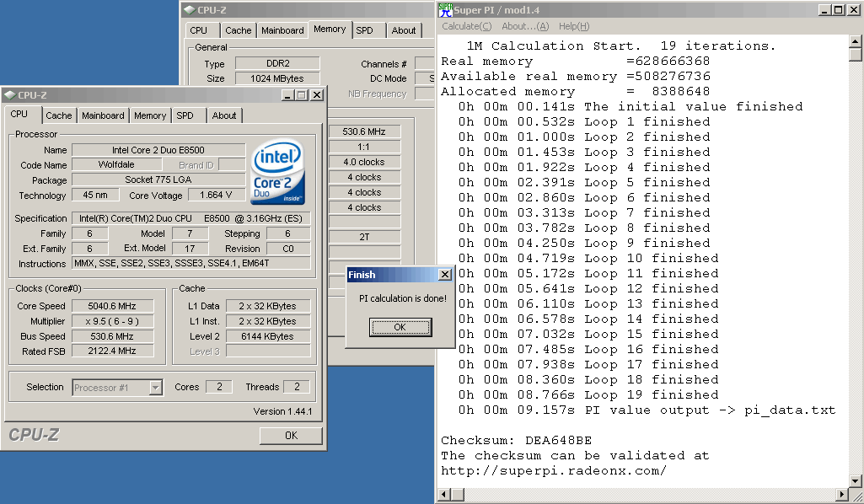Click the Rated FSB value 2122.4 MHz

pos(112,351)
